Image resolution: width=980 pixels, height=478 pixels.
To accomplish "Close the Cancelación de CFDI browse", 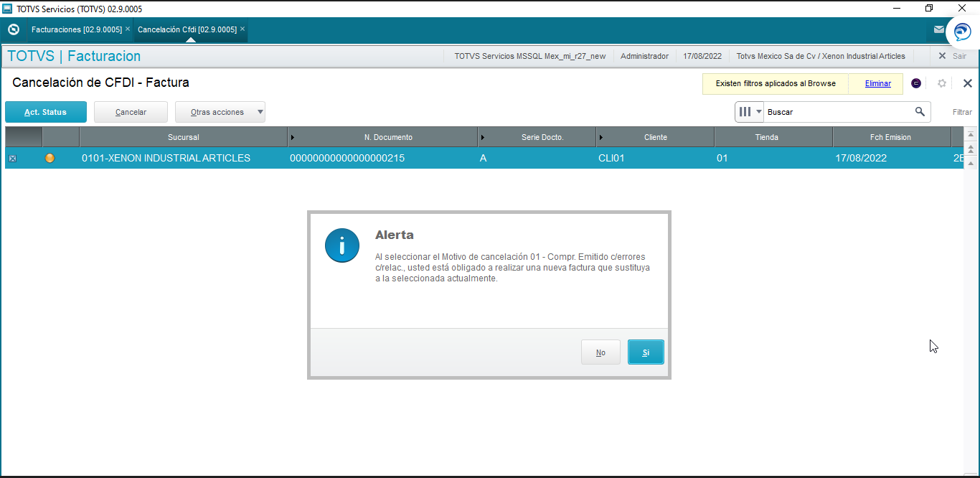I will pos(967,83).
